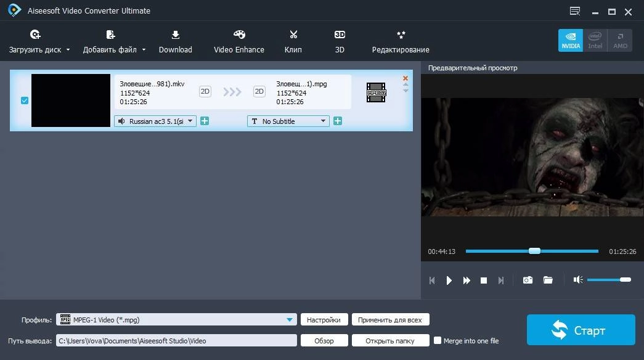Screen dimensions: 644x360
Task: Click the Aiseesoft app logo icon
Action: coord(14,10)
